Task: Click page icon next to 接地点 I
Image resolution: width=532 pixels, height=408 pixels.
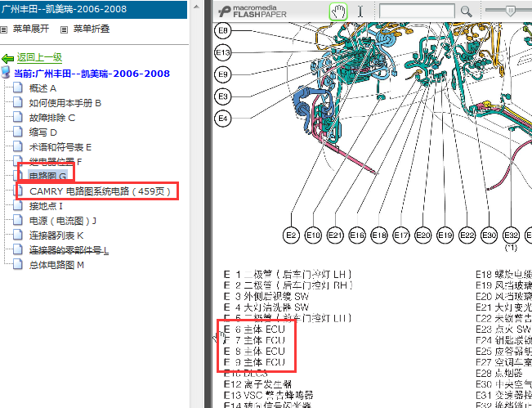Action: tap(18, 205)
